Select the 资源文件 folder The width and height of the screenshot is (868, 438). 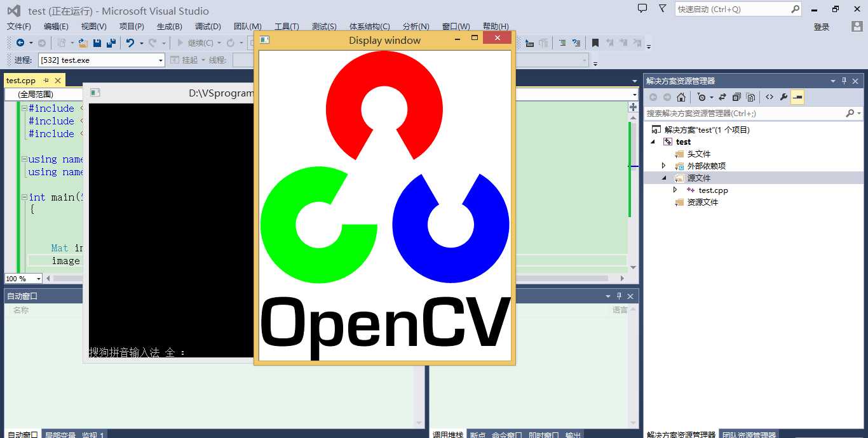coord(703,202)
